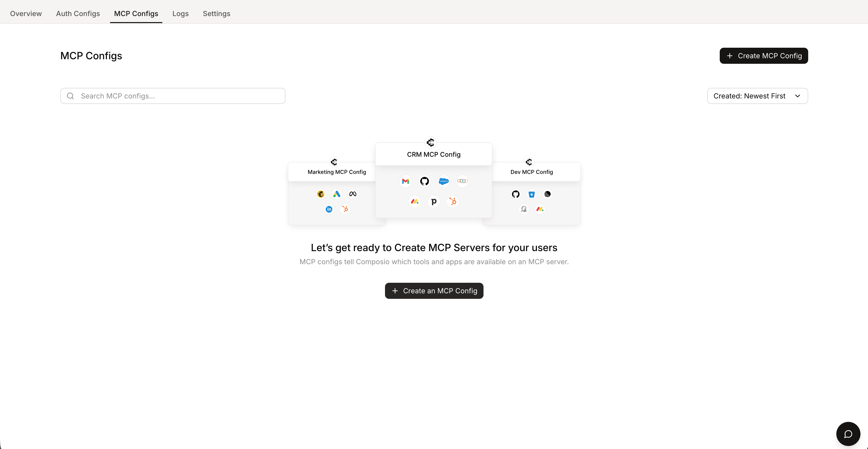This screenshot has width=868, height=449.
Task: Click the Meta icon in Marketing card
Action: point(353,194)
